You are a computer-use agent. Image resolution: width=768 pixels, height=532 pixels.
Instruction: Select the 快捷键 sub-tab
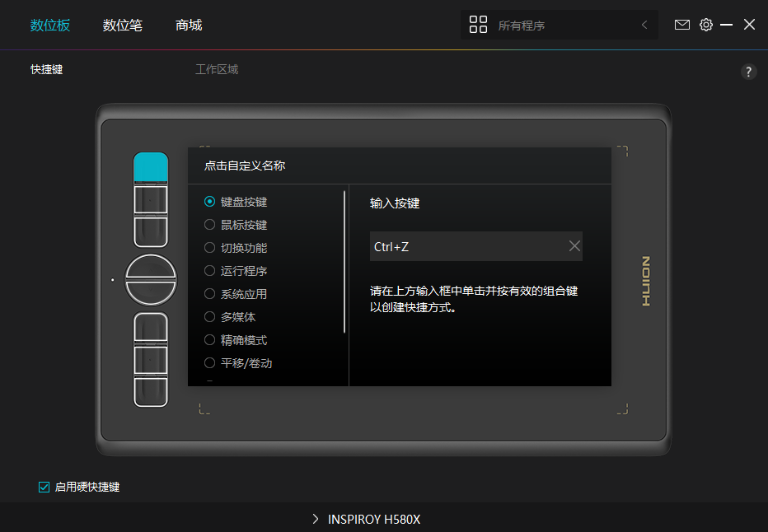tap(46, 69)
